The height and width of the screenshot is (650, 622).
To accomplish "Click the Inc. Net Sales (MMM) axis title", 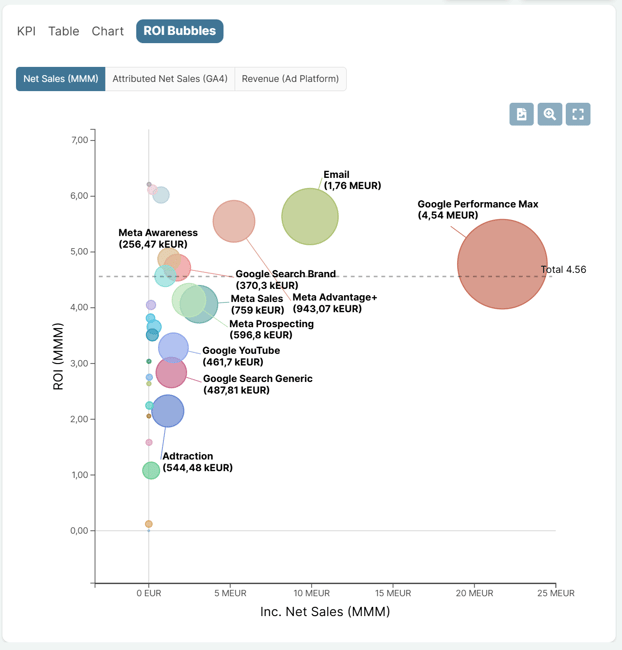I will (x=325, y=612).
